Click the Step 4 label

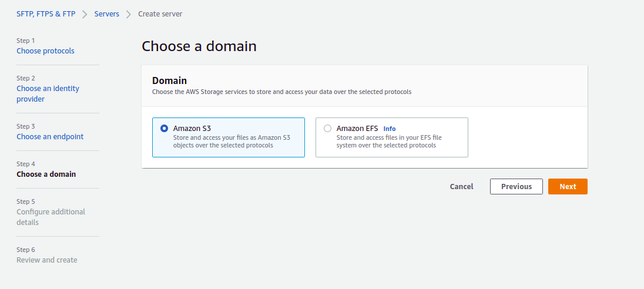(26, 164)
